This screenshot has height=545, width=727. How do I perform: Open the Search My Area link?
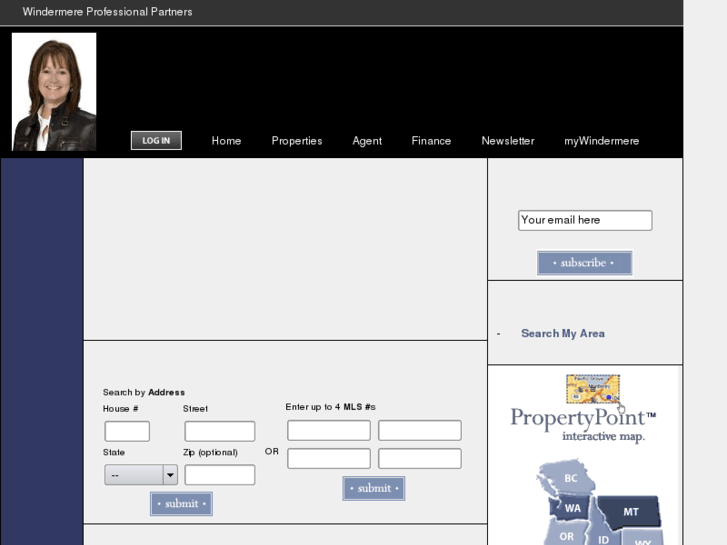tap(563, 333)
